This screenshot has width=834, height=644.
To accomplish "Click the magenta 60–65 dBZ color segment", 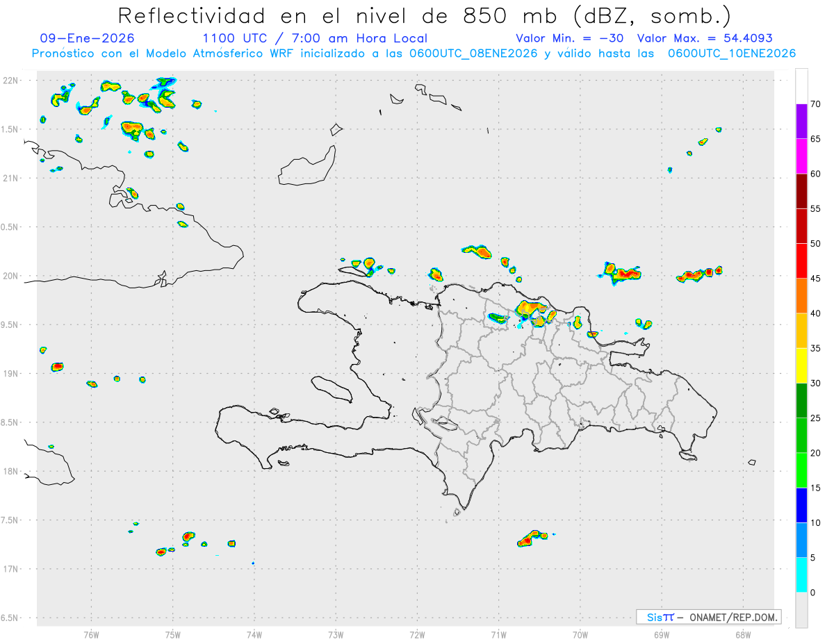I will [x=801, y=156].
